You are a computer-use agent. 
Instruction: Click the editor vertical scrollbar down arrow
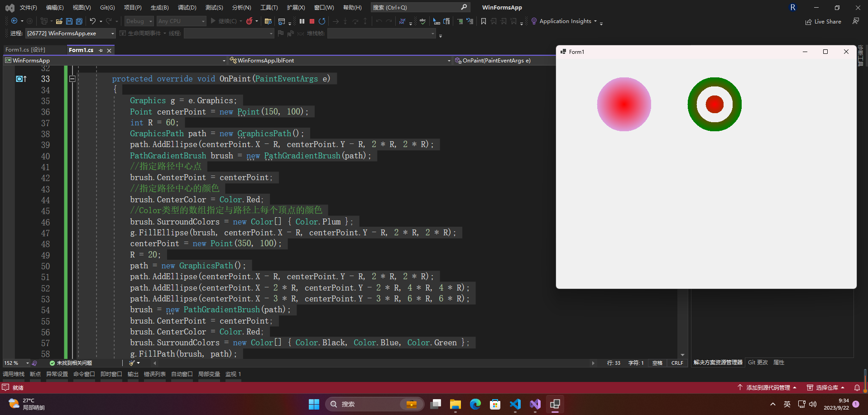coord(682,355)
